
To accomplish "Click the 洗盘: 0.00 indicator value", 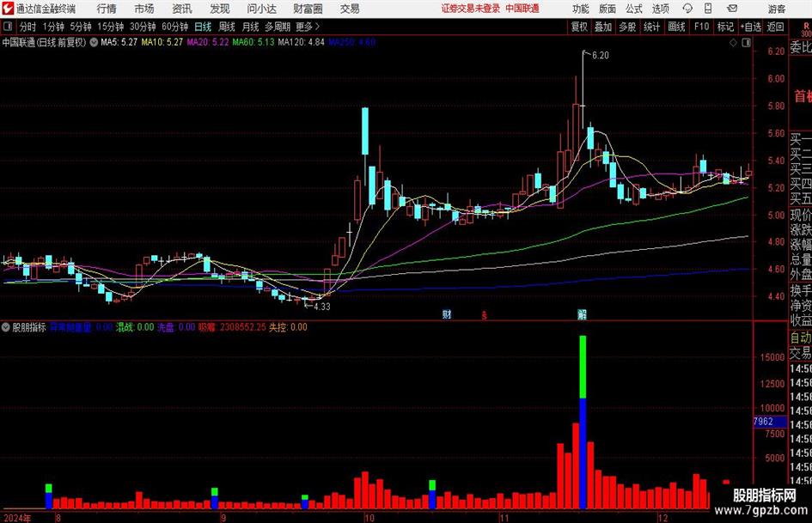I will [176, 327].
